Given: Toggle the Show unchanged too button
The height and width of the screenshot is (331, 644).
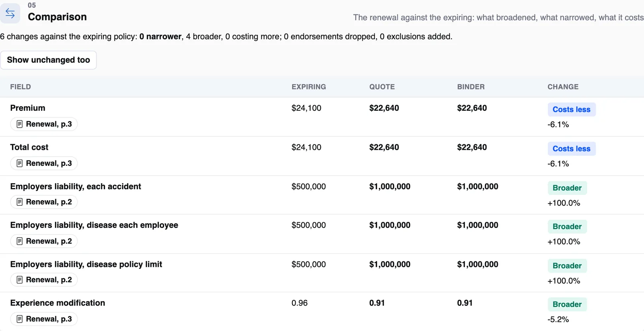Looking at the screenshot, I should 48,60.
